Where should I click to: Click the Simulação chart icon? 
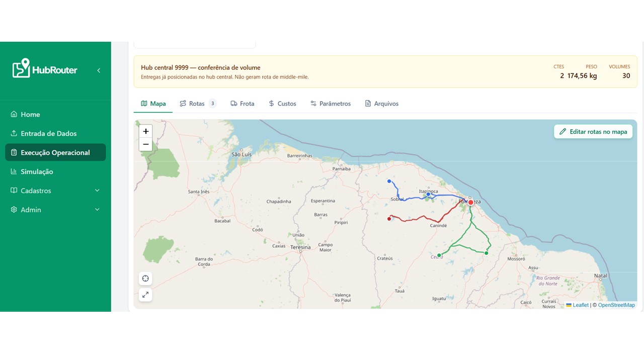point(14,171)
